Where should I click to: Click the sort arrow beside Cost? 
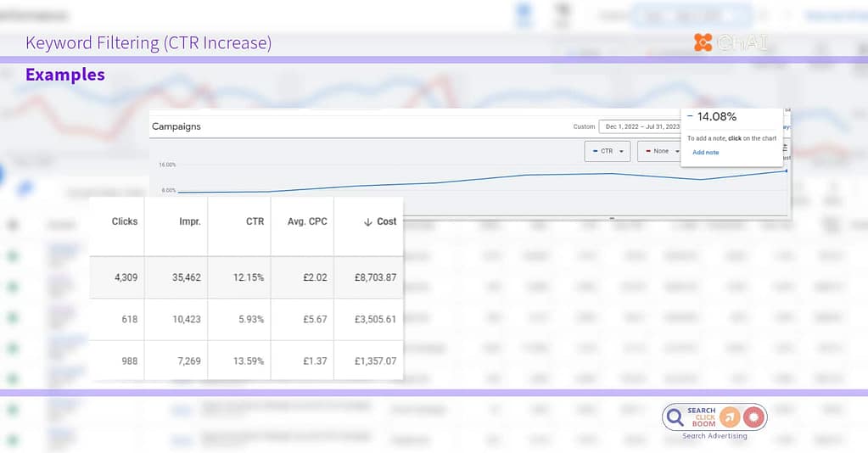[x=367, y=221]
